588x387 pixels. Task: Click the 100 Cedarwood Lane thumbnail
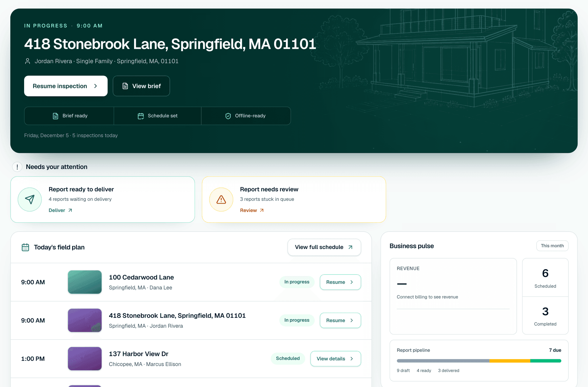click(x=85, y=282)
